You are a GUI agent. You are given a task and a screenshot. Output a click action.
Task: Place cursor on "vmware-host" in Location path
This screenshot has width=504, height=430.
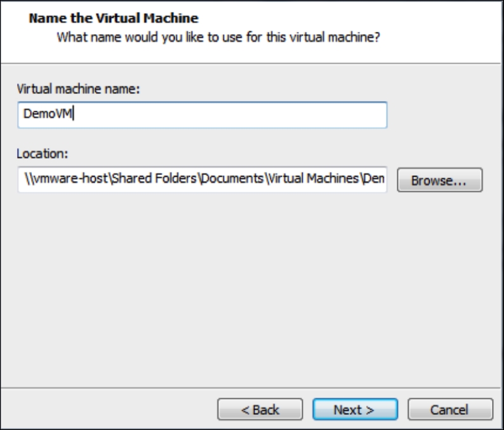click(70, 178)
